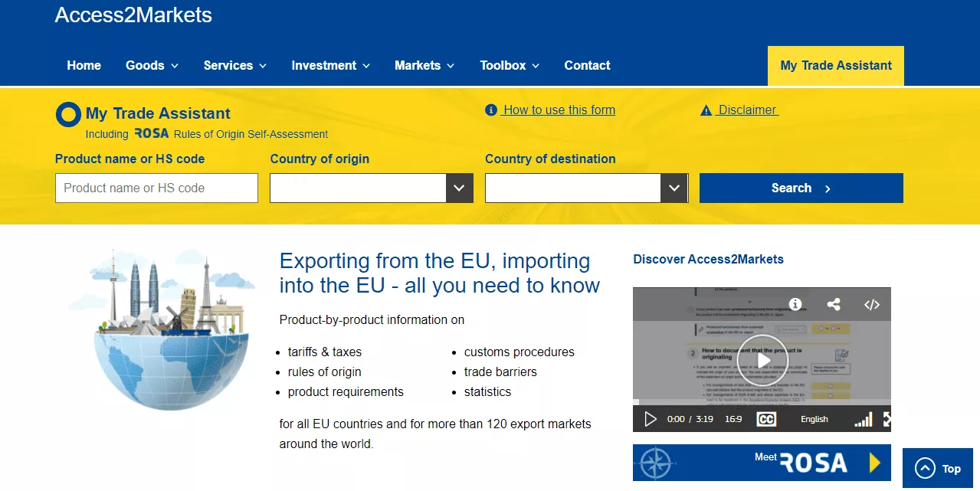Screen dimensions: 980x491
Task: Enter fullscreen mode on the video
Action: click(887, 419)
